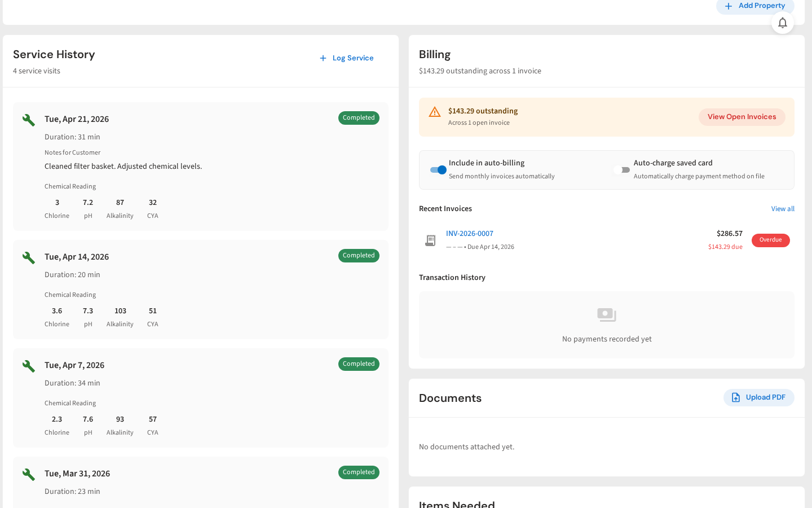Click the receipt icon beside INV-2026-0007
Image resolution: width=812 pixels, height=508 pixels.
coord(430,240)
